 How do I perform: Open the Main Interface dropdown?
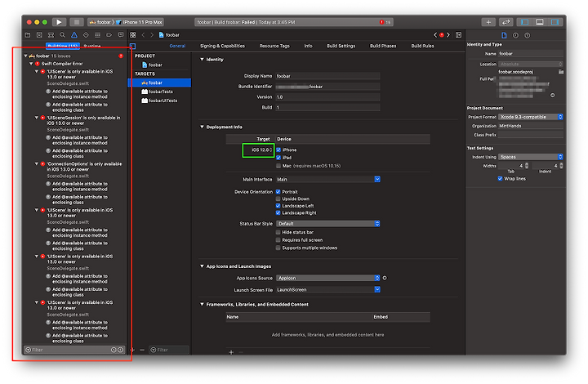pos(328,179)
